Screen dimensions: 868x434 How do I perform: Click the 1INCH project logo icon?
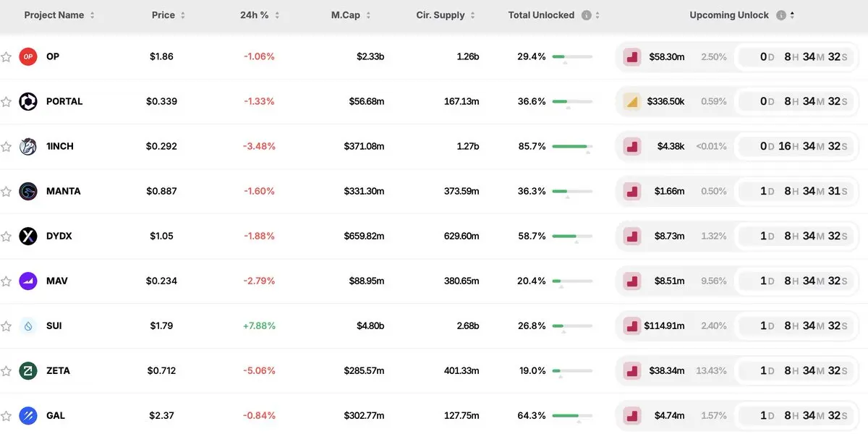click(x=28, y=146)
